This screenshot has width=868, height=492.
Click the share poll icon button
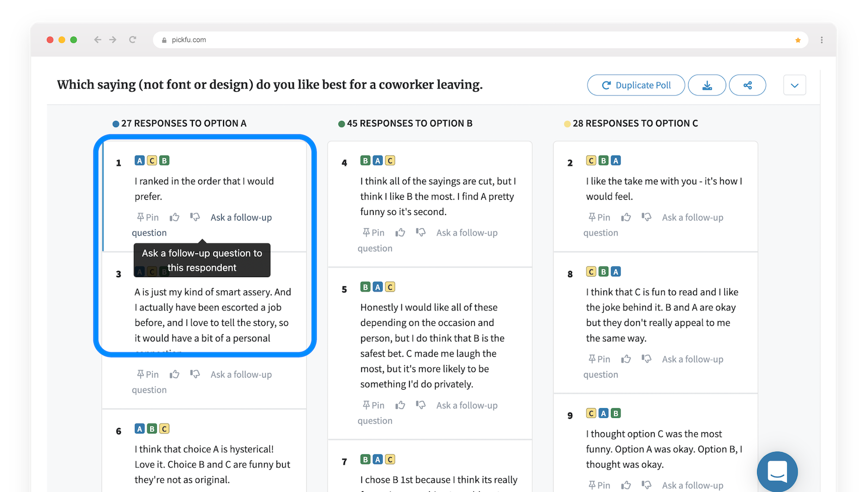point(747,85)
